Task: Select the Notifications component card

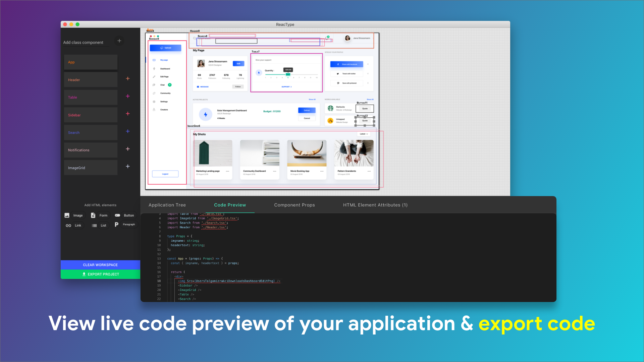Action: point(91,150)
